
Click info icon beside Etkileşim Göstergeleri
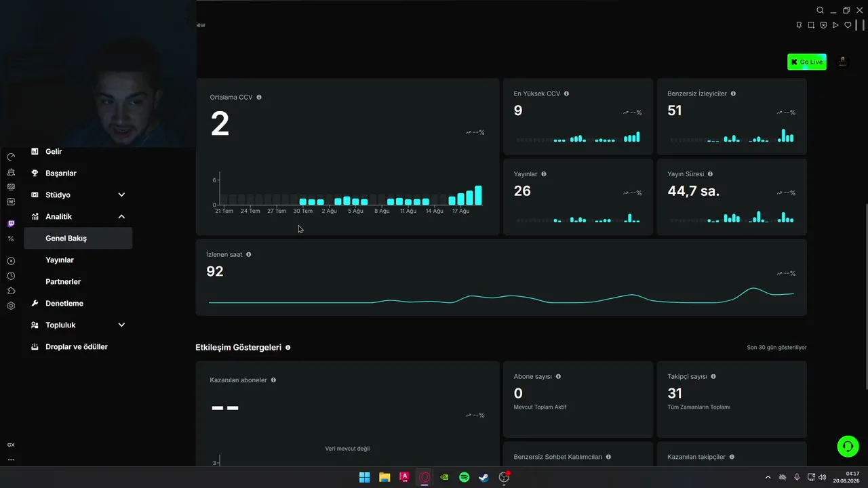click(x=288, y=347)
